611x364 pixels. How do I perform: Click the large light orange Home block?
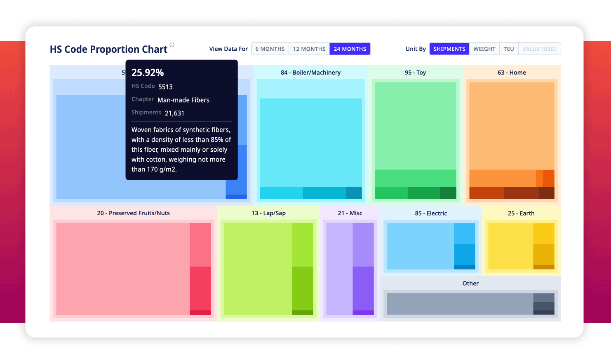pos(512,126)
